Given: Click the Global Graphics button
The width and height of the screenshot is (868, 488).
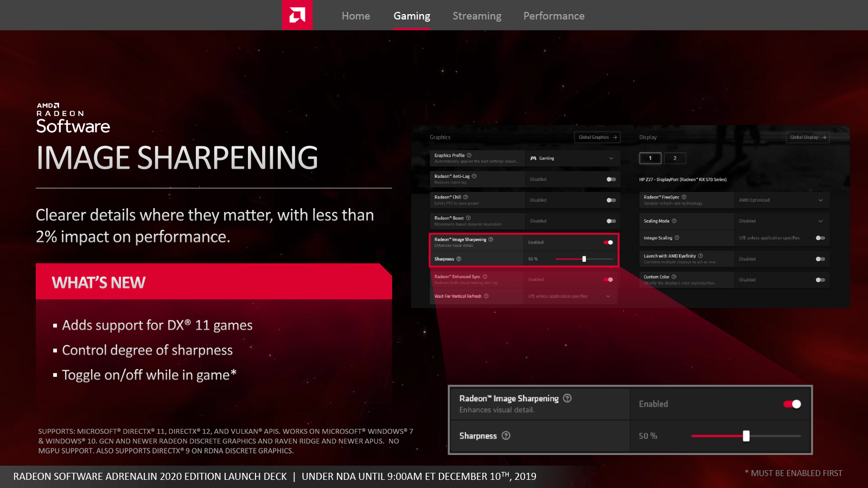Looking at the screenshot, I should point(597,137).
